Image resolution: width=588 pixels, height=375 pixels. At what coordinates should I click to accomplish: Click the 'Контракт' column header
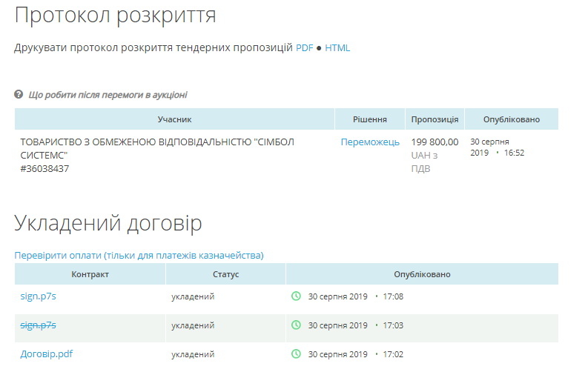point(90,274)
